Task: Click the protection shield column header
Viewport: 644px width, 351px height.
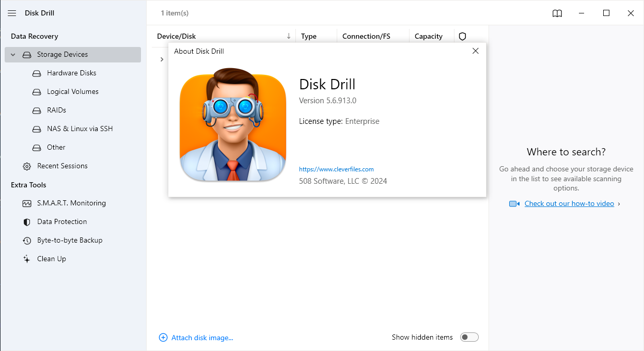Action: click(x=462, y=37)
